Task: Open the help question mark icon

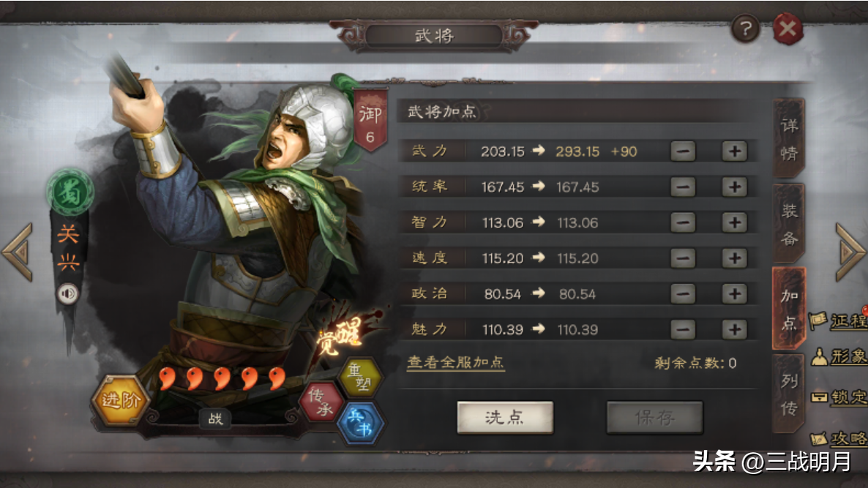Action: click(x=745, y=29)
